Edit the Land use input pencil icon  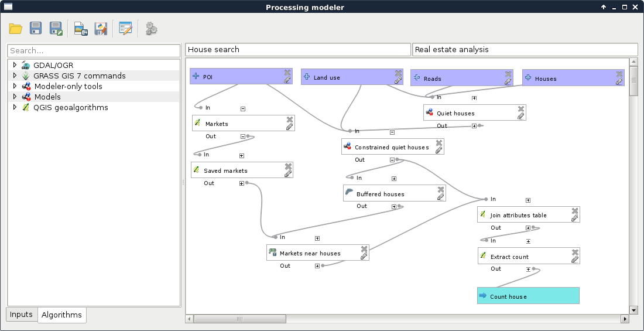(398, 81)
